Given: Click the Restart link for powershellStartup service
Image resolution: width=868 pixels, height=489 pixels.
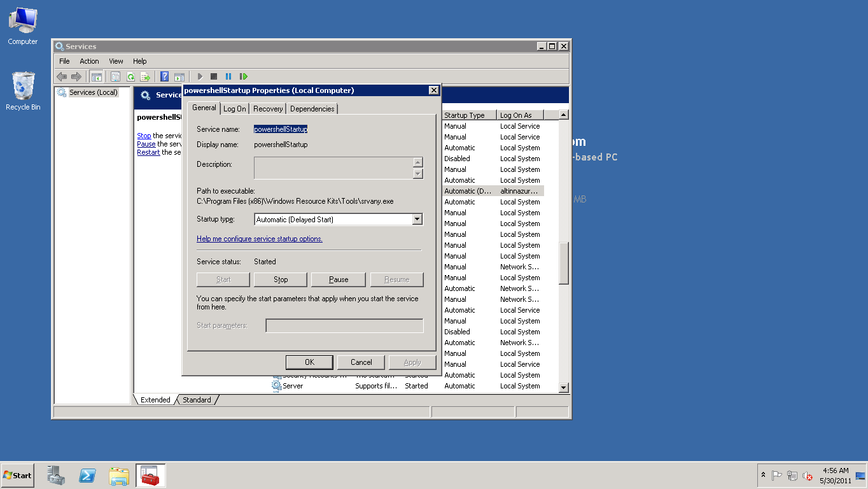Looking at the screenshot, I should click(x=148, y=152).
